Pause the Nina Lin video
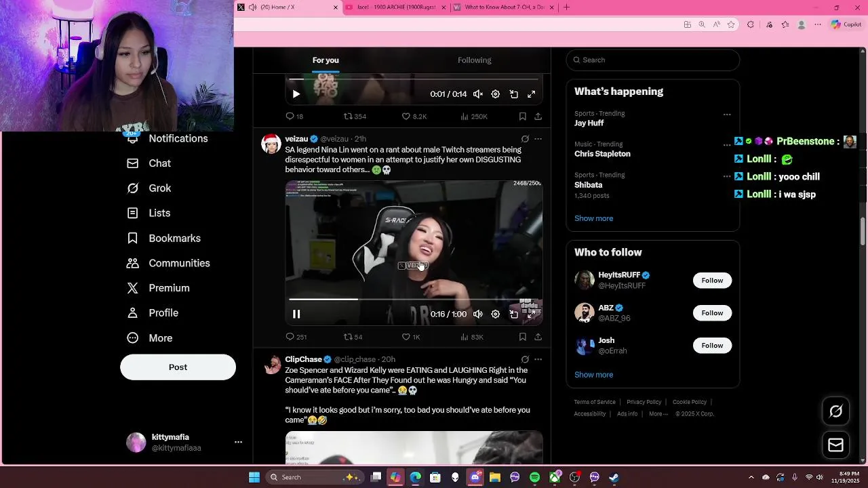 pos(296,314)
